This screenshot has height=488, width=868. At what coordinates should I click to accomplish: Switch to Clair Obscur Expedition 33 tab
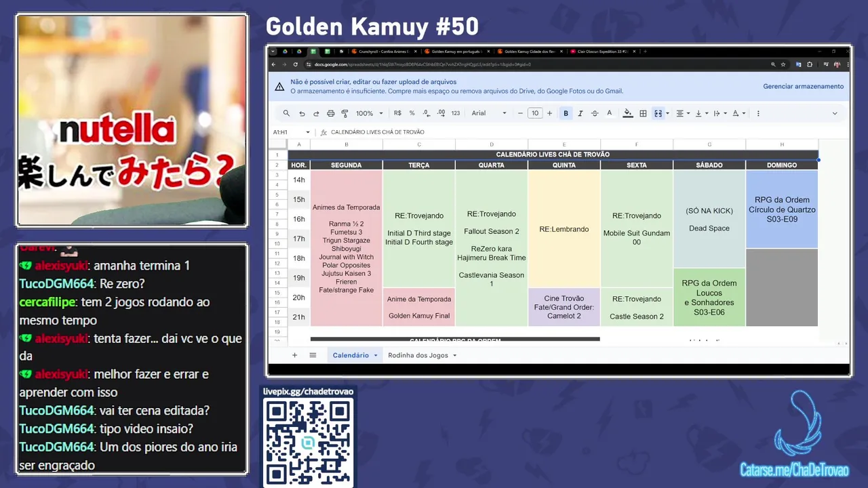602,52
